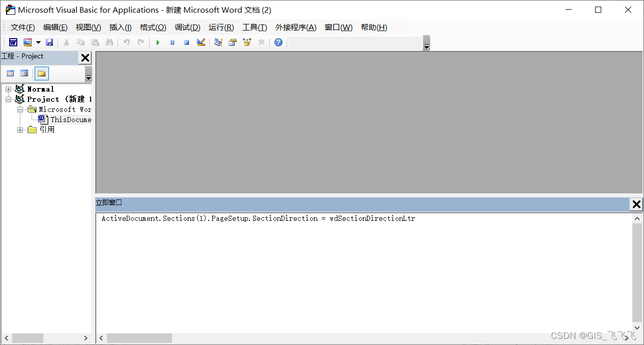Open the 调试(D) menu
644x345 pixels.
click(187, 27)
